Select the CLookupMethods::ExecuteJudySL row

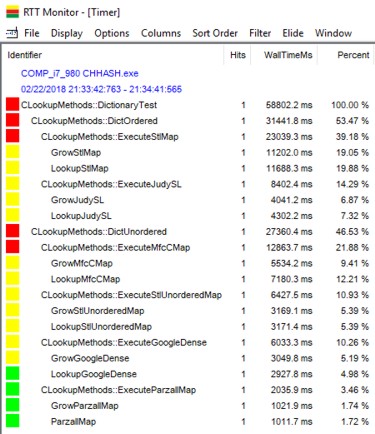pos(188,184)
